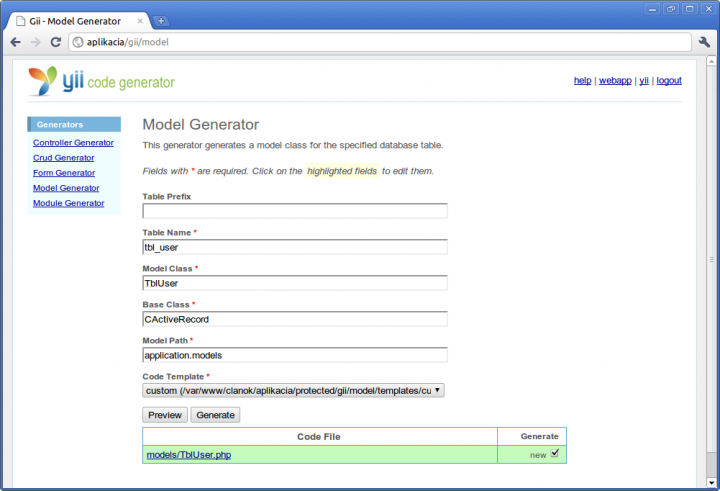The height and width of the screenshot is (491, 720).
Task: Click the Model Generator page heading
Action: [201, 124]
